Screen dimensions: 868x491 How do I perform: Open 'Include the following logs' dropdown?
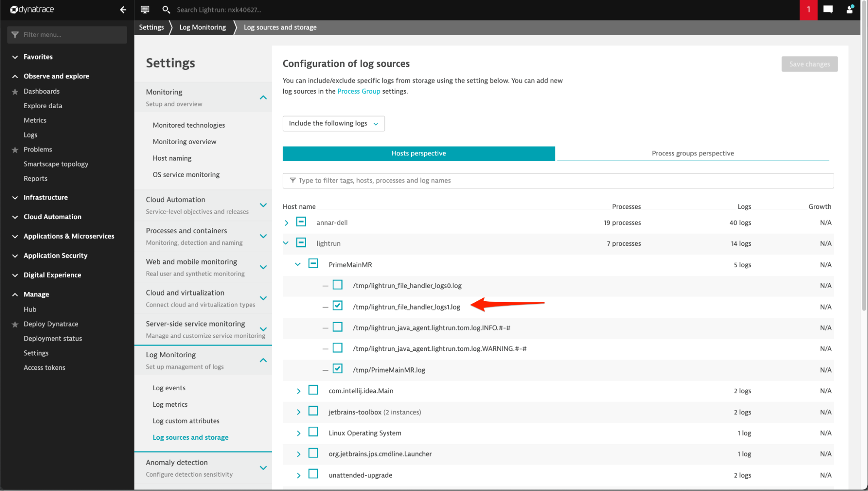point(333,123)
